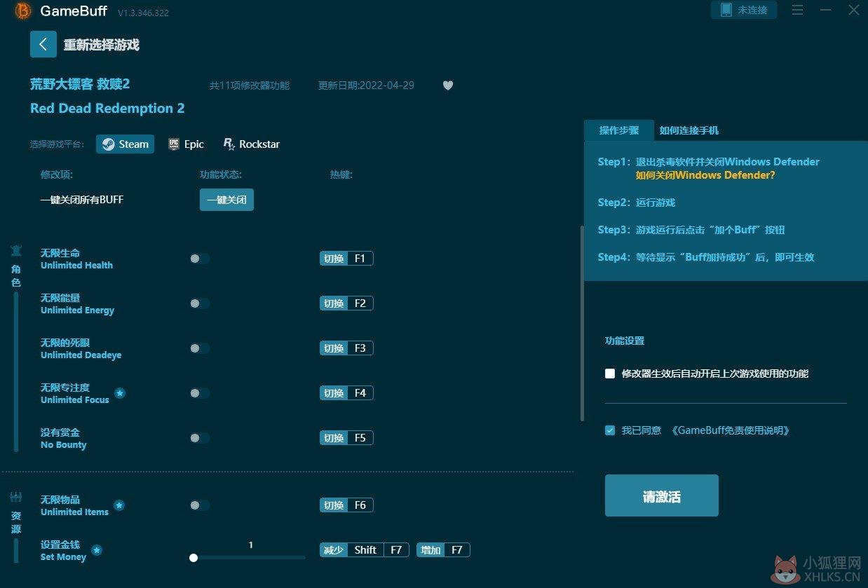Screen dimensions: 868x588
Task: Click the 减少 Shift F7 hotkey box
Action: click(x=365, y=550)
